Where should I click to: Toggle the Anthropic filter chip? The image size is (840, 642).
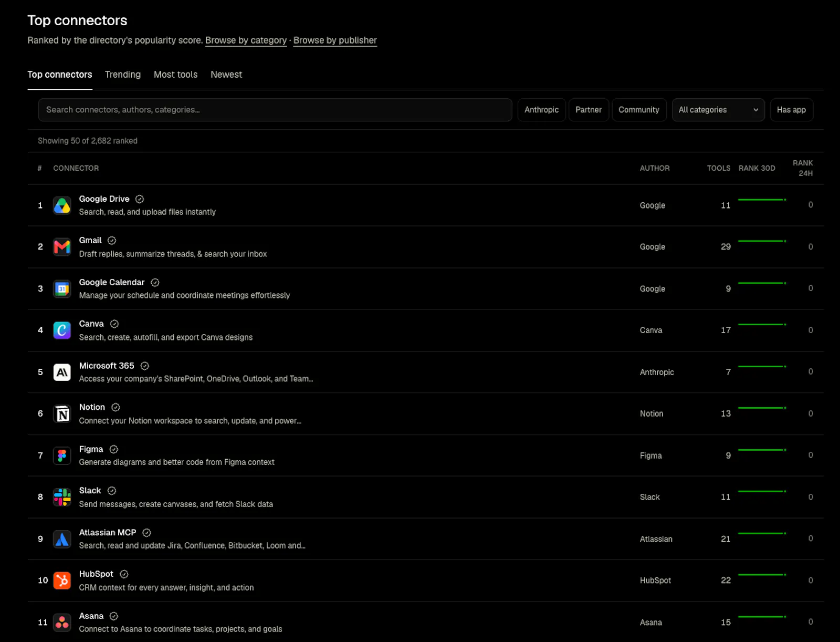pyautogui.click(x=541, y=110)
